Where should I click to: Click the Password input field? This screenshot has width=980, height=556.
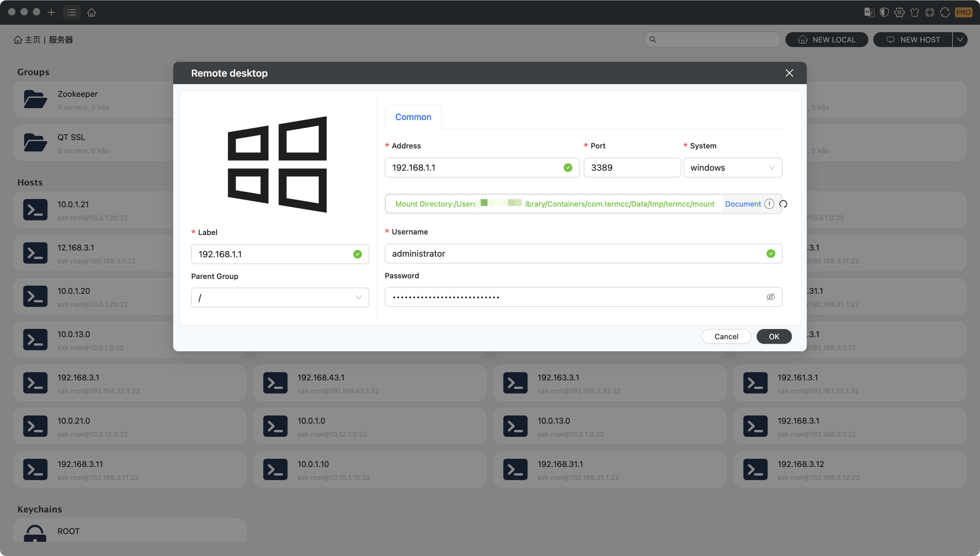[583, 297]
